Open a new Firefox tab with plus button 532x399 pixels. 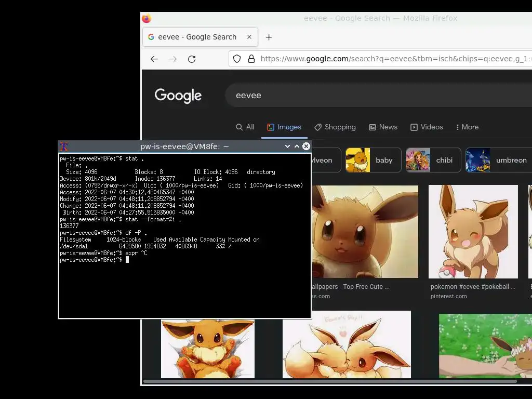click(269, 37)
